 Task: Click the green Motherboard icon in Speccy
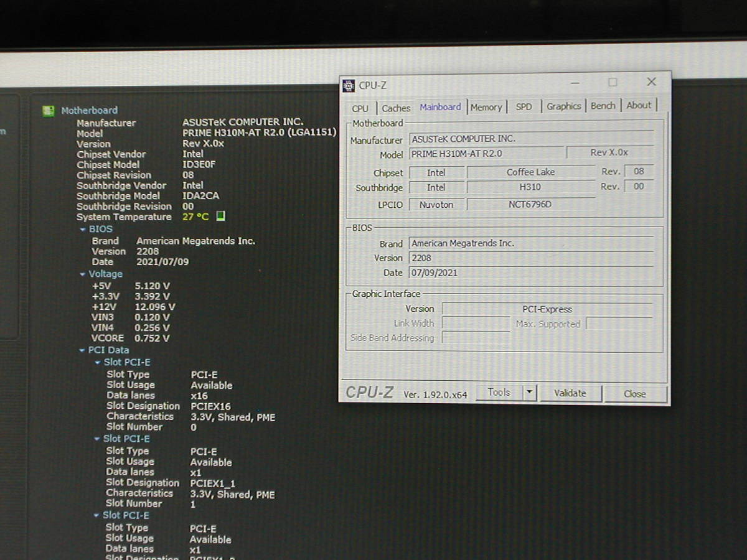point(48,111)
